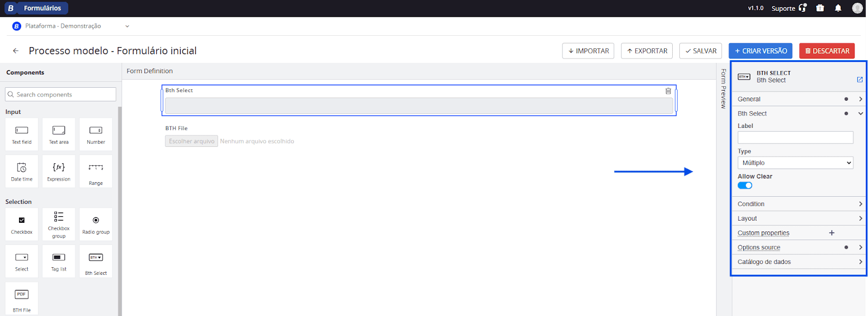
Task: Delete the Bth Select field with trash icon
Action: click(668, 91)
